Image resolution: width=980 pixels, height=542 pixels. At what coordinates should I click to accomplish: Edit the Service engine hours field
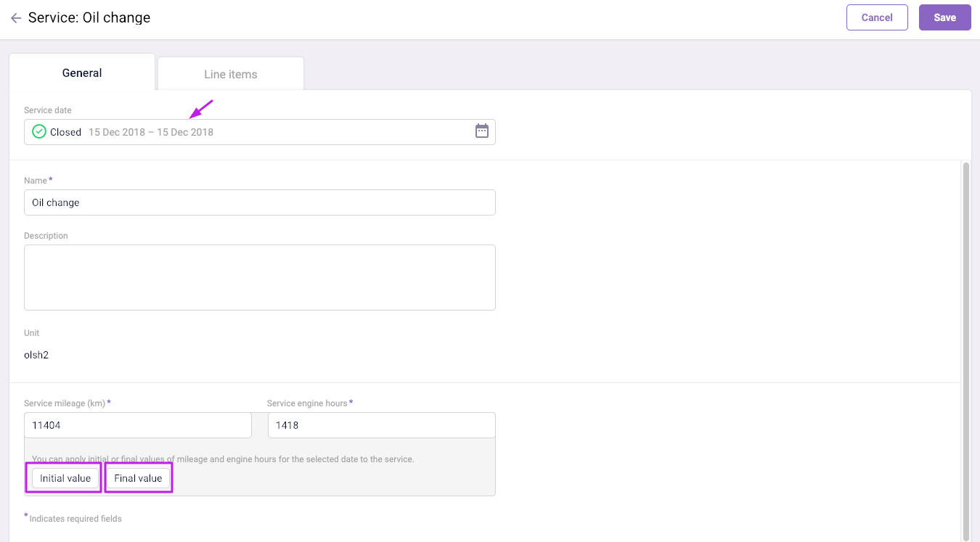(x=381, y=425)
